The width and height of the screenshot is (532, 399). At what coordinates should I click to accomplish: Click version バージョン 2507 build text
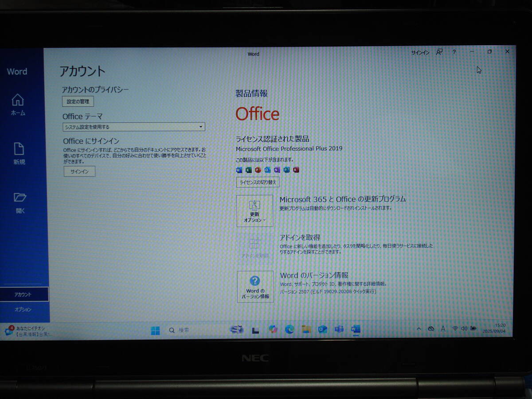click(328, 292)
